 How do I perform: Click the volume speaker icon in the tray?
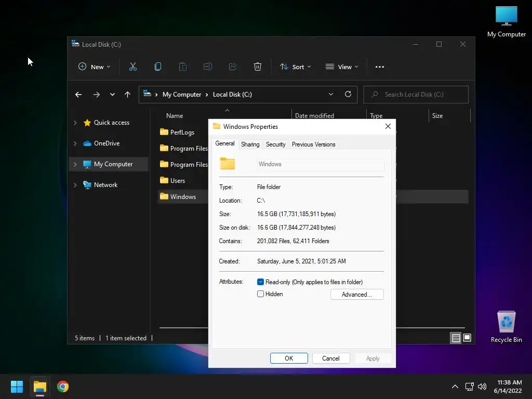point(482,387)
